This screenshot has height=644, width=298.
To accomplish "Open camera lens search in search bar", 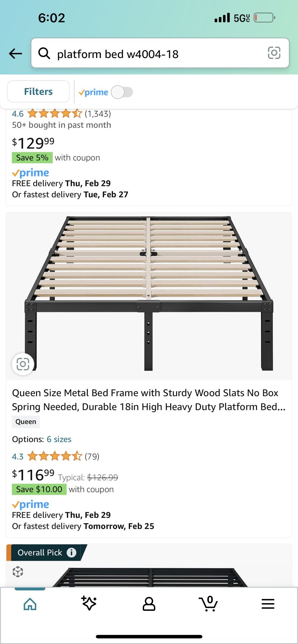I will (274, 53).
